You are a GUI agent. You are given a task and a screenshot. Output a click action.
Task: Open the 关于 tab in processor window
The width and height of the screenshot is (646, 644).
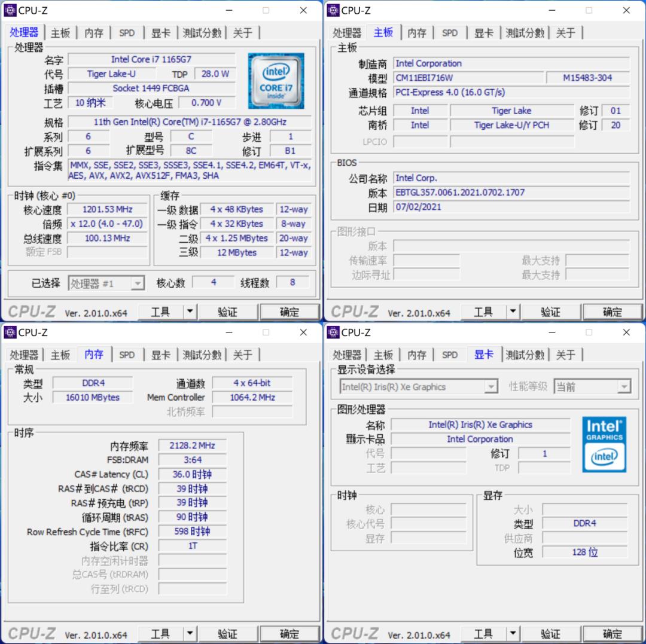[243, 33]
